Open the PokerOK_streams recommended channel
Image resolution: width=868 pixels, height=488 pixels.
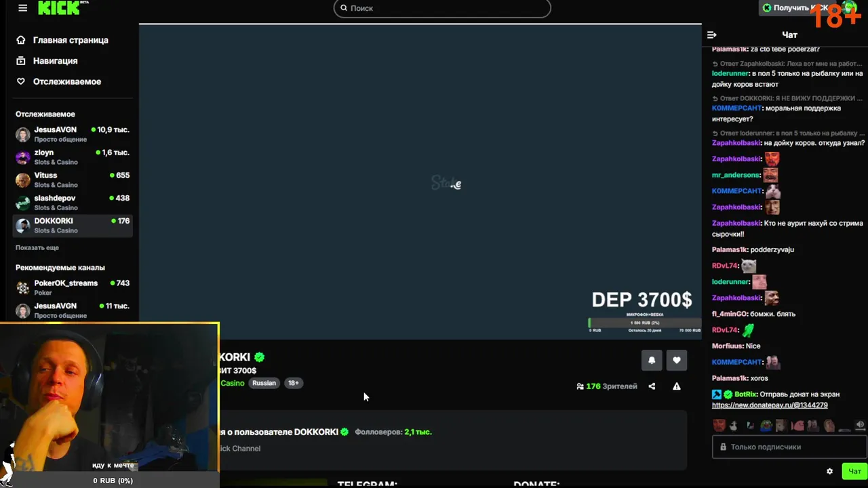tap(73, 287)
